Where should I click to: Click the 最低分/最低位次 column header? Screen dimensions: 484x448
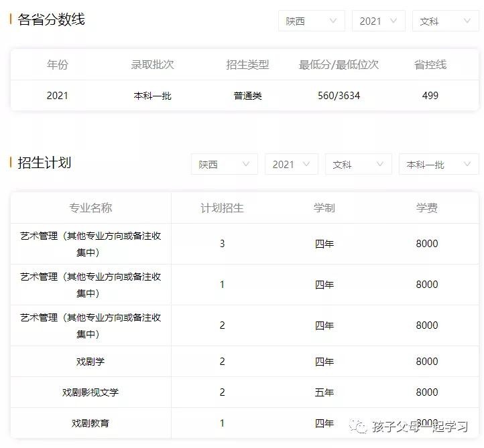339,65
